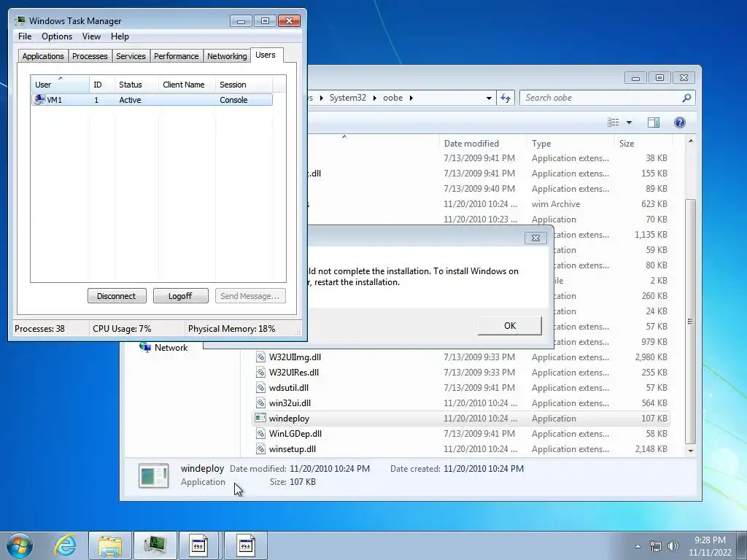This screenshot has width=747, height=560.
Task: Click the windeploy details pane thumbnail
Action: (153, 475)
